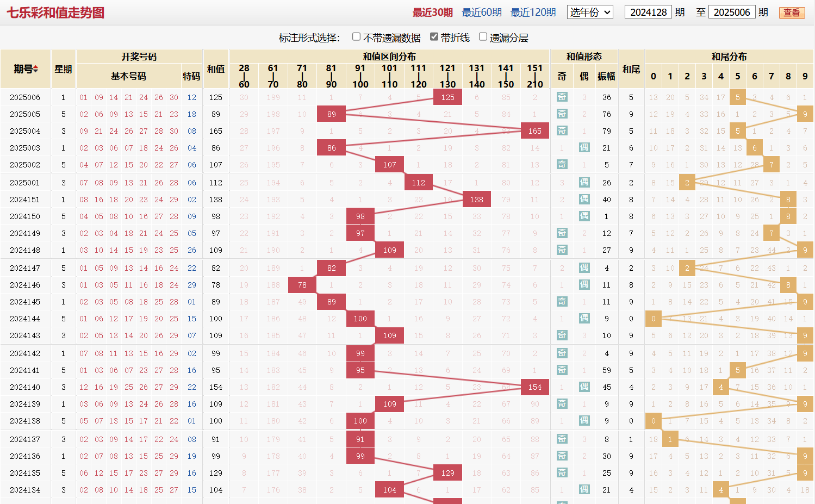Viewport: 815px width, 504px height.
Task: Click the end period field 2025006
Action: click(x=732, y=12)
